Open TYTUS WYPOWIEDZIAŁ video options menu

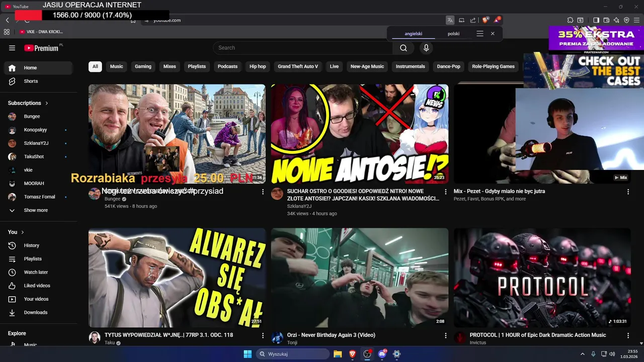click(x=263, y=335)
